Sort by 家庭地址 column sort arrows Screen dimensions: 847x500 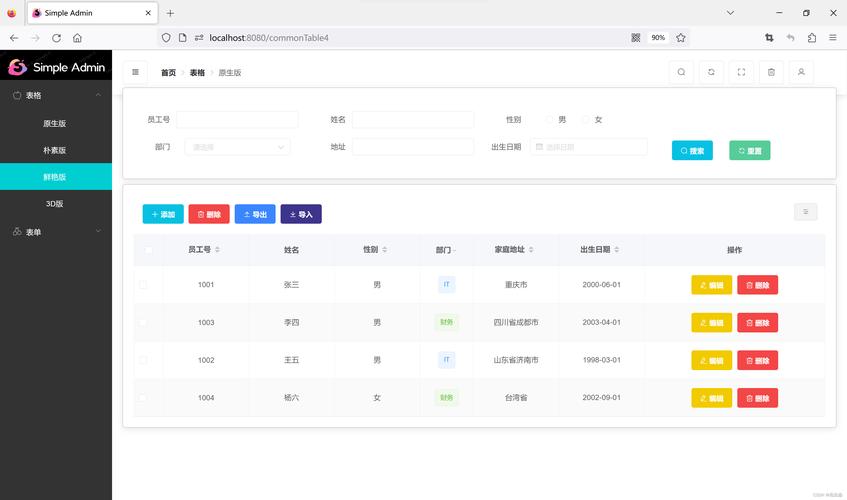[531, 249]
